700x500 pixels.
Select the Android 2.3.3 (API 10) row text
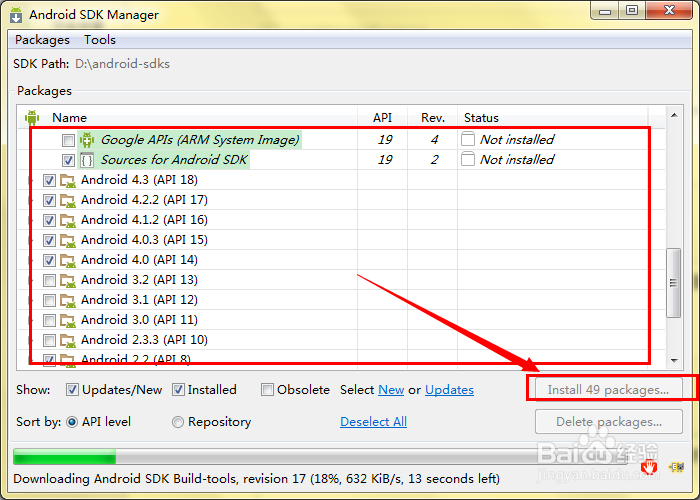[144, 340]
